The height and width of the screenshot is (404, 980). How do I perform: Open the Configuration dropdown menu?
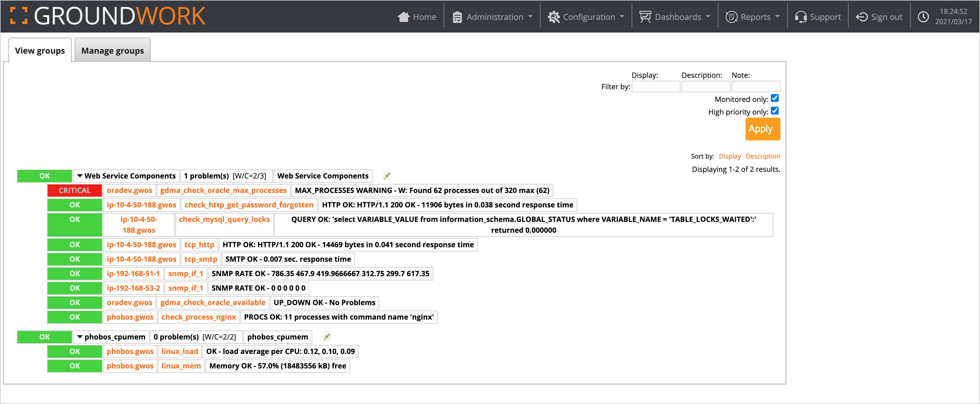pyautogui.click(x=586, y=17)
